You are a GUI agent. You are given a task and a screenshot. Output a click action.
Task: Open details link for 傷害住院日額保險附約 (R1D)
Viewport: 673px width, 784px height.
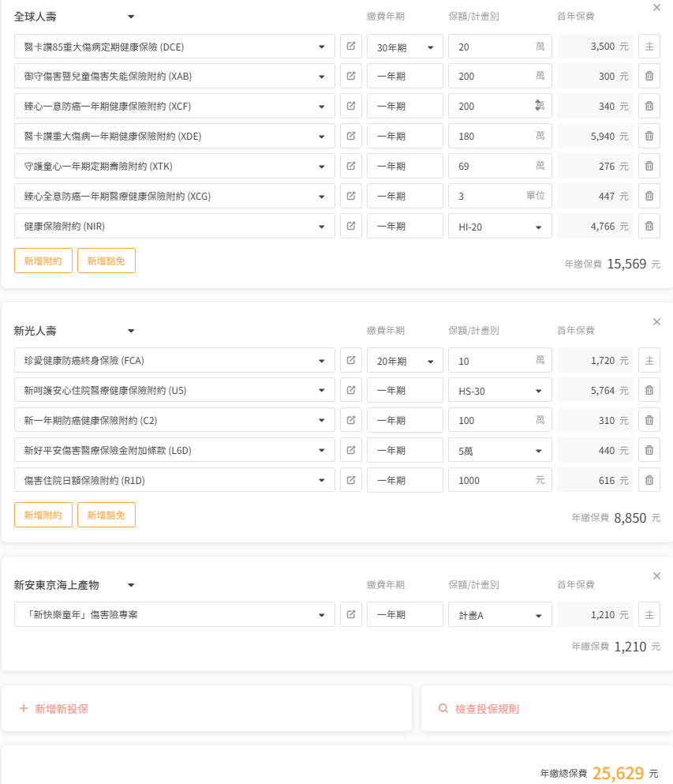coord(351,481)
